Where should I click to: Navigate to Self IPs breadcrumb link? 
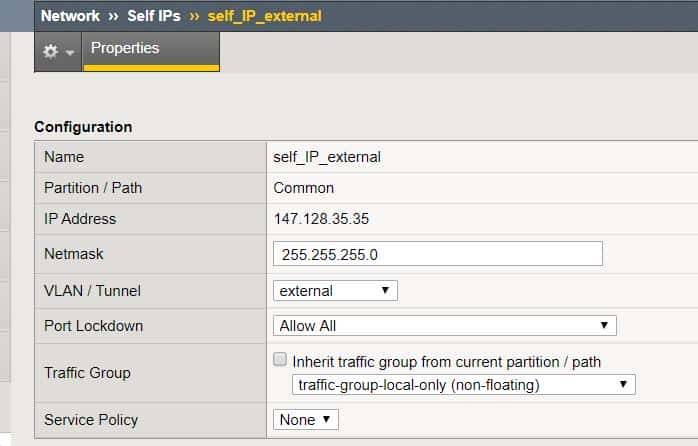click(154, 16)
